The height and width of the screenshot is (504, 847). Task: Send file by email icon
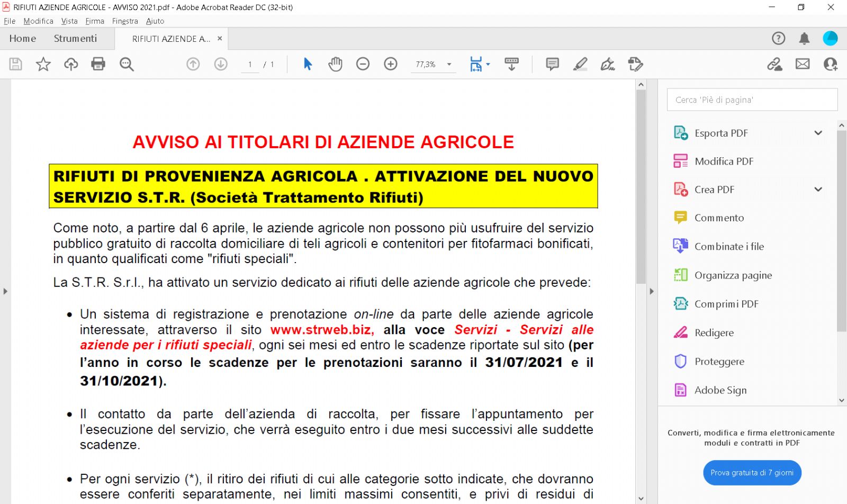coord(803,64)
